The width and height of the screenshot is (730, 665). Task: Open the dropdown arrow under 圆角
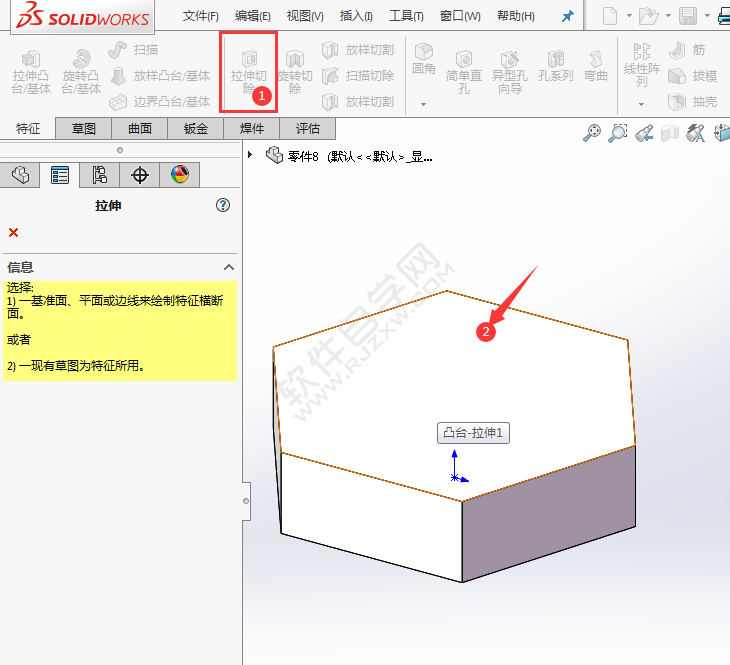pos(423,104)
